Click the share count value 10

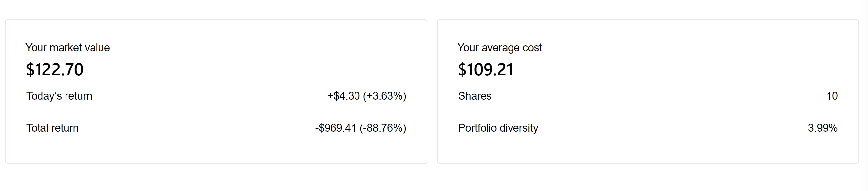coord(832,96)
